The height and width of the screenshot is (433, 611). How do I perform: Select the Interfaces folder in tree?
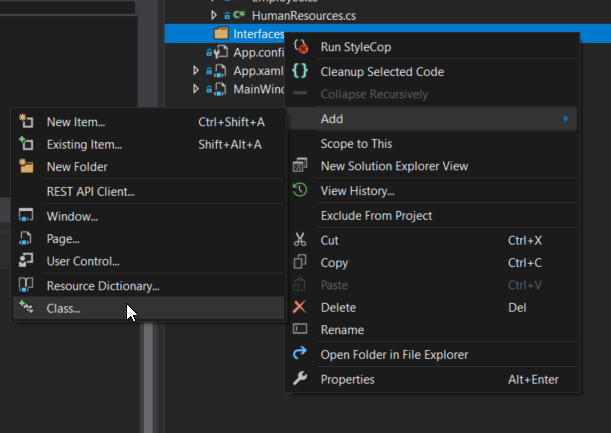(x=257, y=33)
